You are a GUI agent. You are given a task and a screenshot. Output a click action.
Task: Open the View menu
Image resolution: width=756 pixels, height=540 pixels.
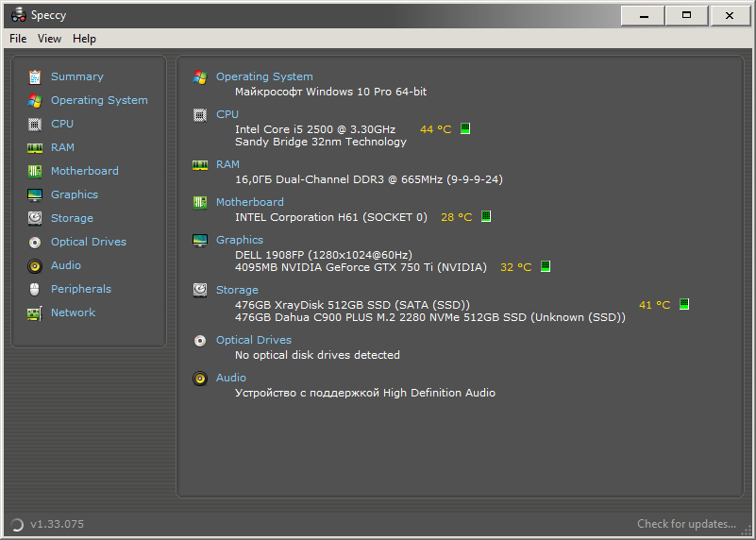pyautogui.click(x=49, y=39)
